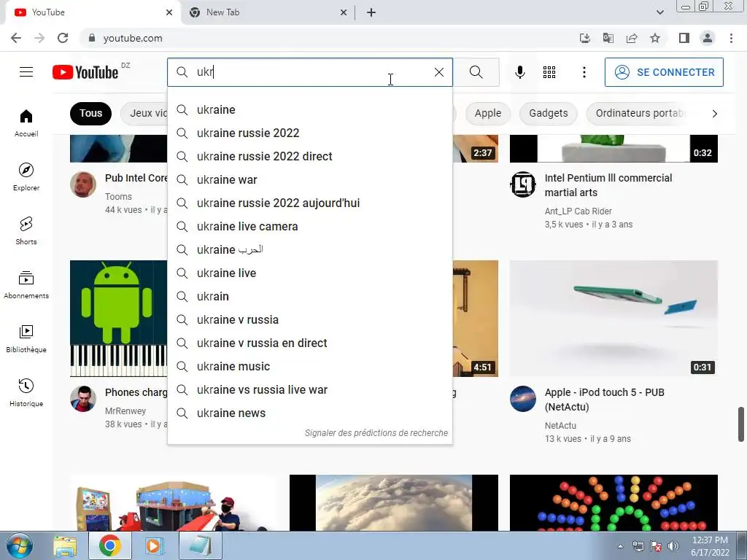Choose suggestion "ukraine music"
The height and width of the screenshot is (560, 747).
pyautogui.click(x=309, y=366)
